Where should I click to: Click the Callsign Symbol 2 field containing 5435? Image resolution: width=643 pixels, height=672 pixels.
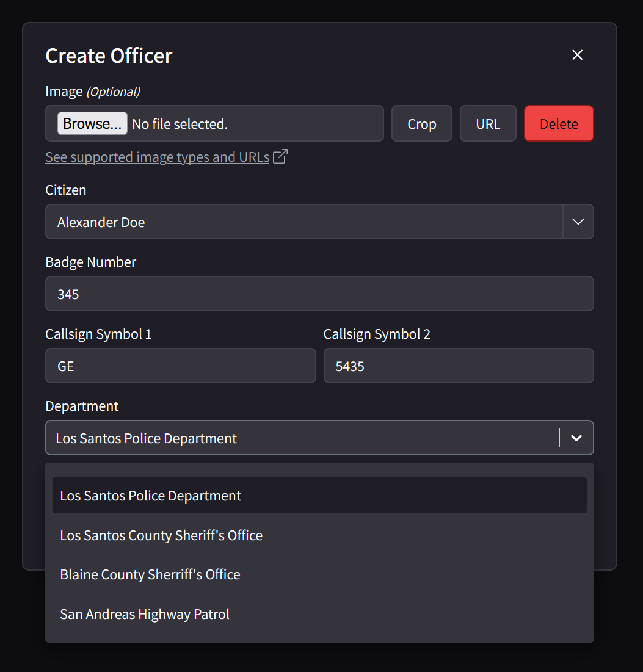(458, 366)
